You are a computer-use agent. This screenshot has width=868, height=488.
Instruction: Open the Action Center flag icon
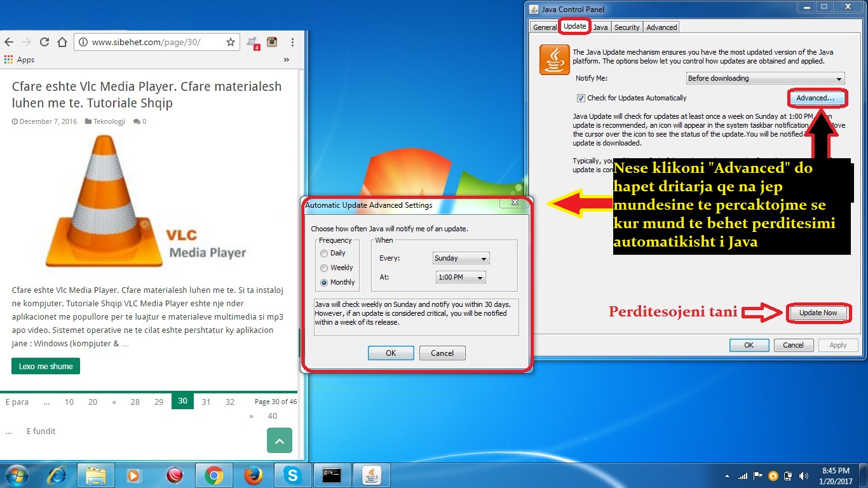click(758, 475)
